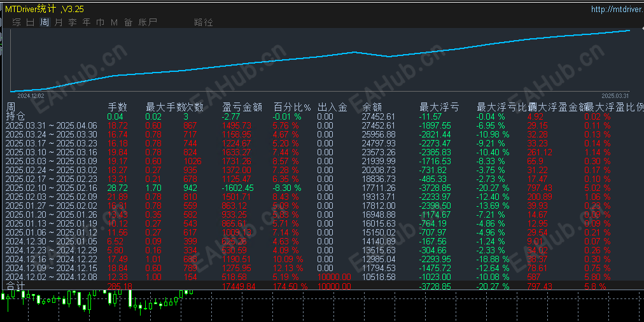Open the 月 monthly statistics tab
644x322 pixels.
coord(59,22)
